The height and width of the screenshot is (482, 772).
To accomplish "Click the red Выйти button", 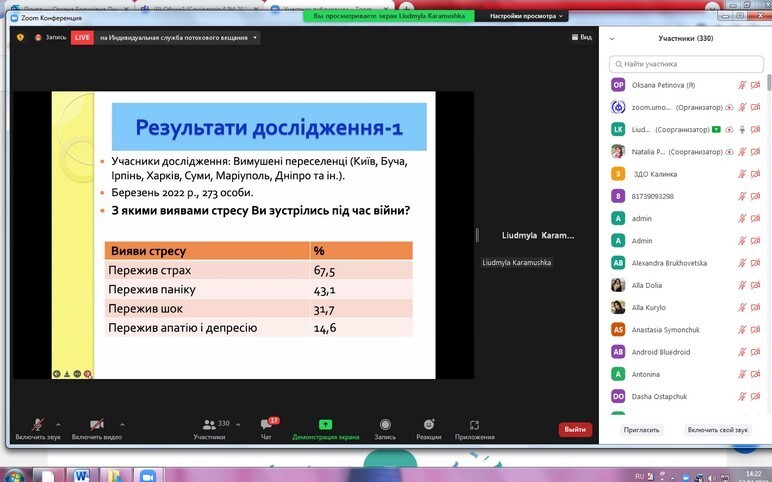I will pos(575,429).
